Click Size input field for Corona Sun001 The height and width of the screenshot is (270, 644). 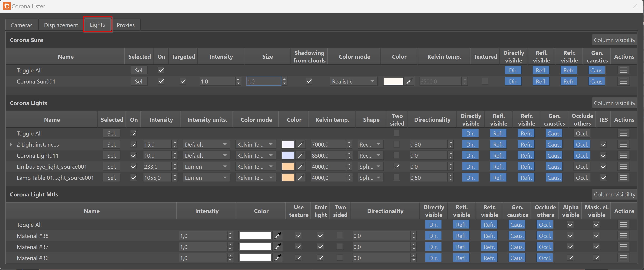point(263,81)
